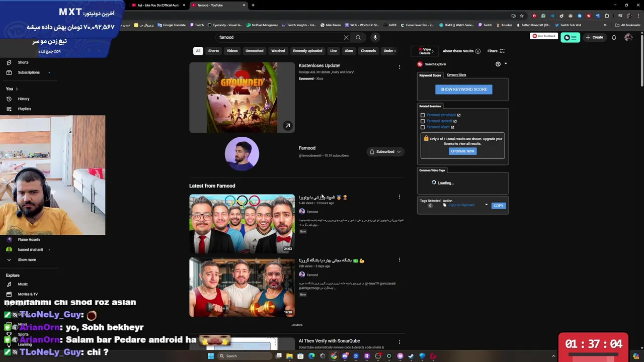Screen dimensions: 644x362
Task: Clear the search box with the X icon
Action: coord(346,37)
